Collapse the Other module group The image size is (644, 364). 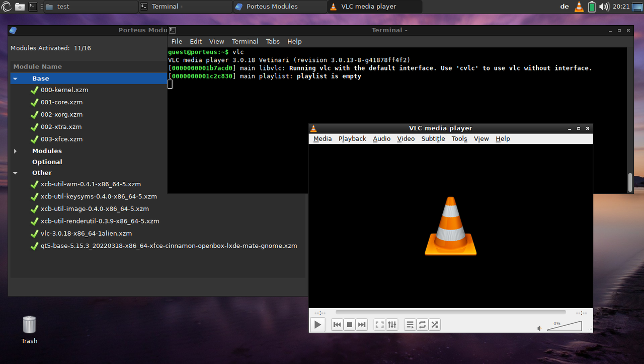click(x=15, y=173)
